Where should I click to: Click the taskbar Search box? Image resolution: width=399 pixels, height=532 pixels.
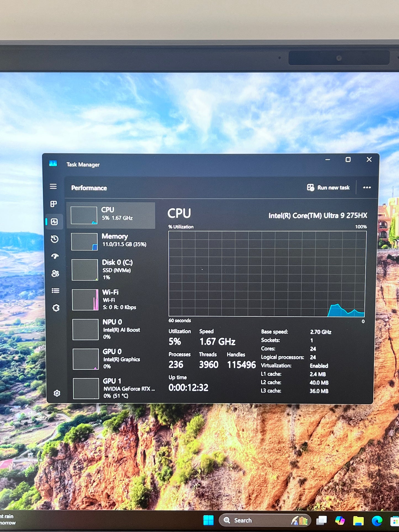(x=265, y=520)
